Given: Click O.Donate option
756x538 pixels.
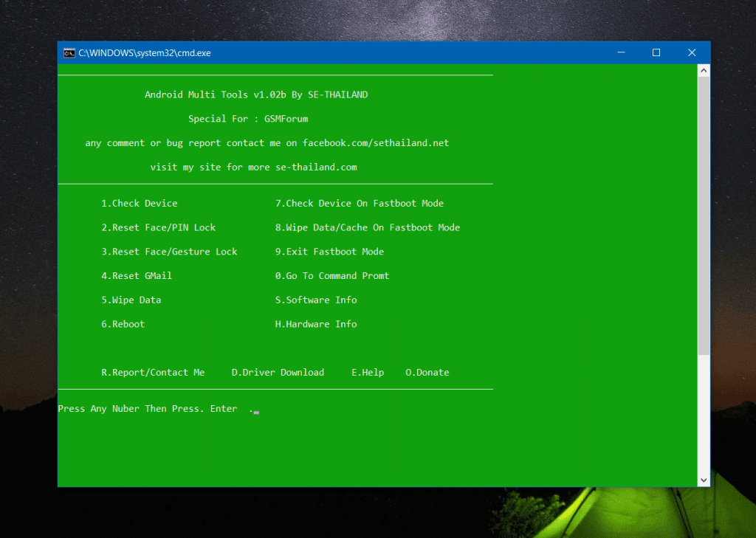Looking at the screenshot, I should pos(427,372).
